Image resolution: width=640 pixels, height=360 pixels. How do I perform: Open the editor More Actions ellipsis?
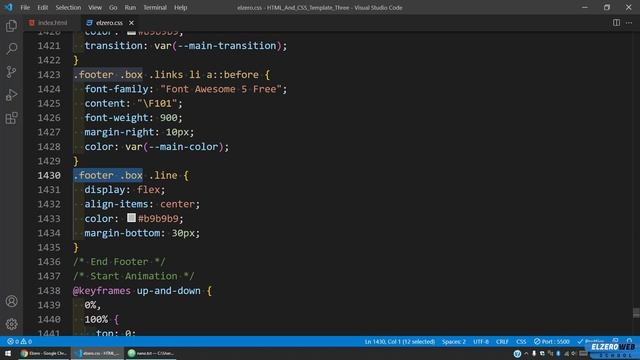pyautogui.click(x=629, y=23)
